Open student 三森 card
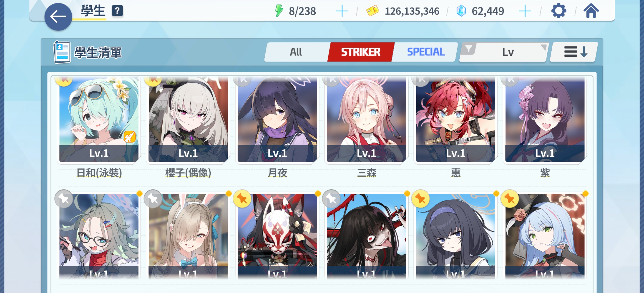Screen dimensions: 644x293 point(366,120)
